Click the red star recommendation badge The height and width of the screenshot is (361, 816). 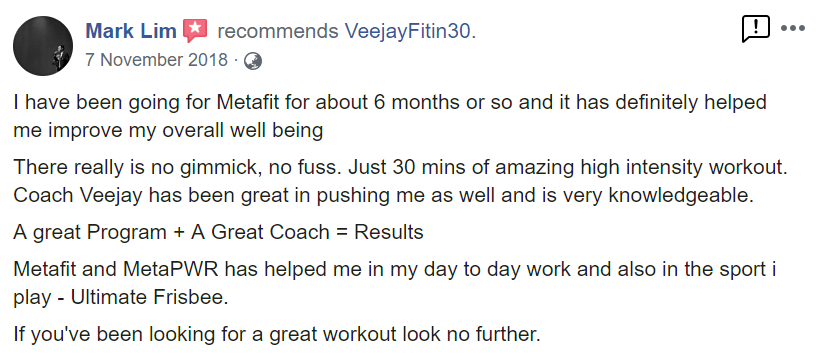coord(195,31)
